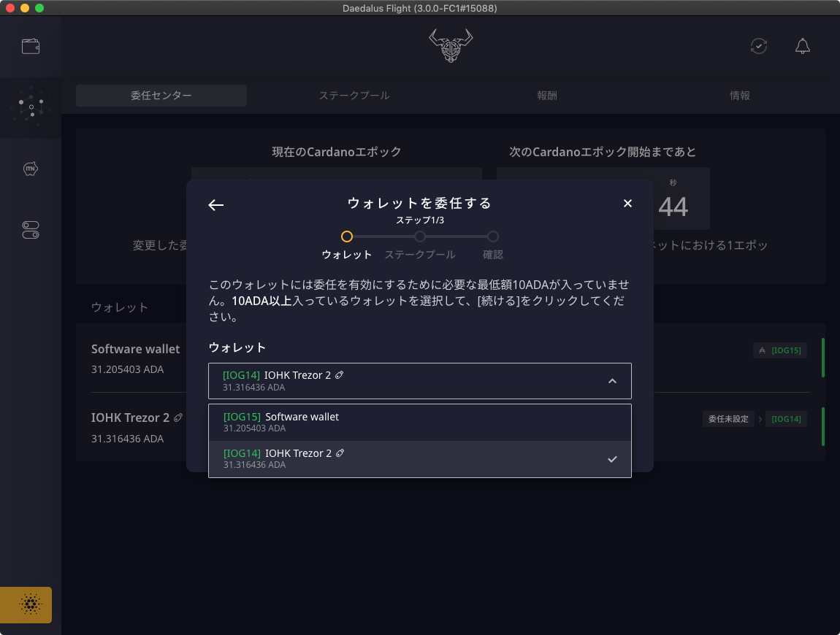Click the Daedalus bull logo
The image size is (840, 635).
point(451,45)
